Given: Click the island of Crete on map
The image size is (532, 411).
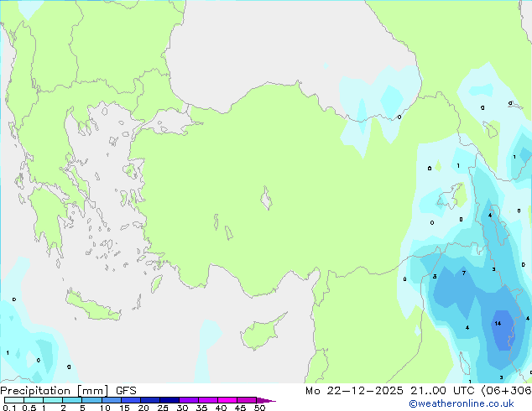Looking at the screenshot, I should 92,306.
